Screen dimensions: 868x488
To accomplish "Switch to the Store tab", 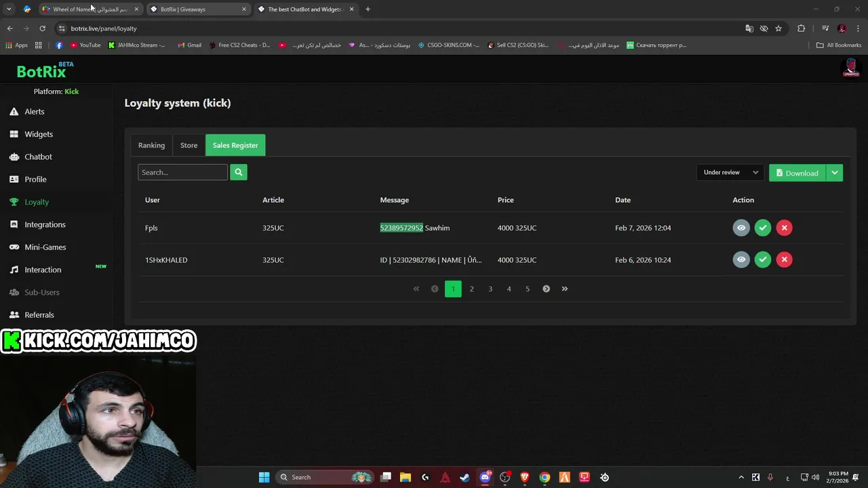I will [x=189, y=145].
